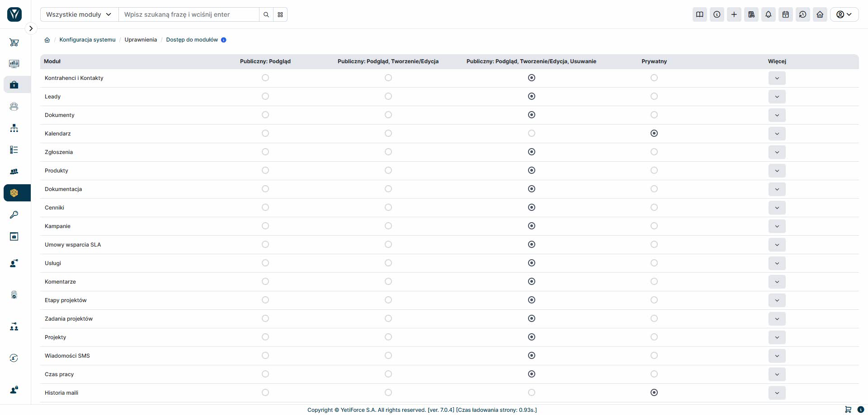
Task: Click the Więcej column header
Action: [x=777, y=61]
